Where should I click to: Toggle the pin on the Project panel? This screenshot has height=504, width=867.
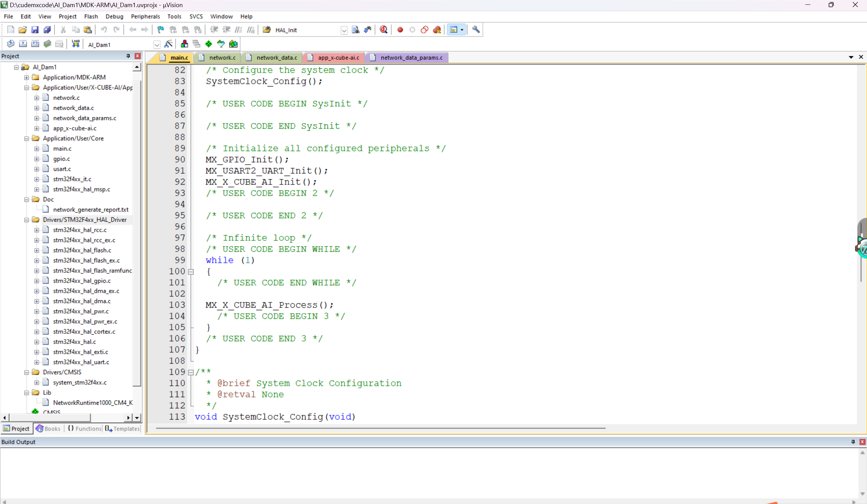coord(128,56)
